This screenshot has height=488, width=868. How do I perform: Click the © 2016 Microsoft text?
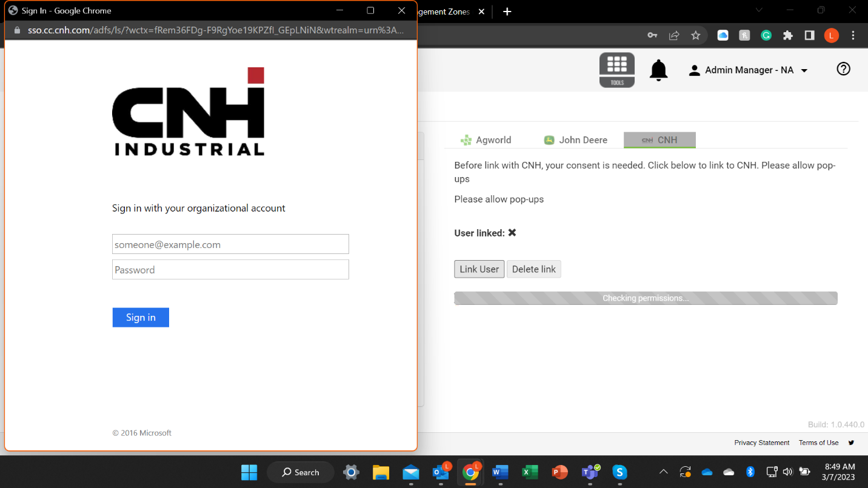click(142, 433)
